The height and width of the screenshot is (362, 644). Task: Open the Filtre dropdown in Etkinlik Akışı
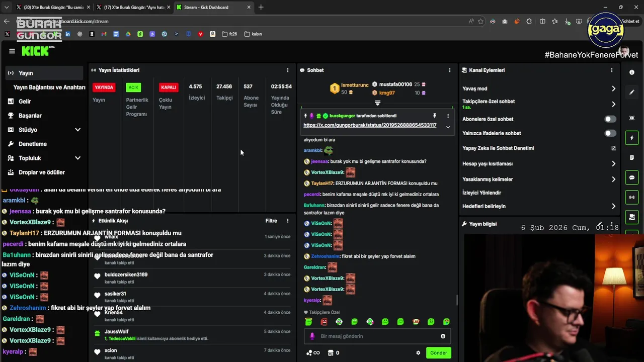(x=271, y=221)
